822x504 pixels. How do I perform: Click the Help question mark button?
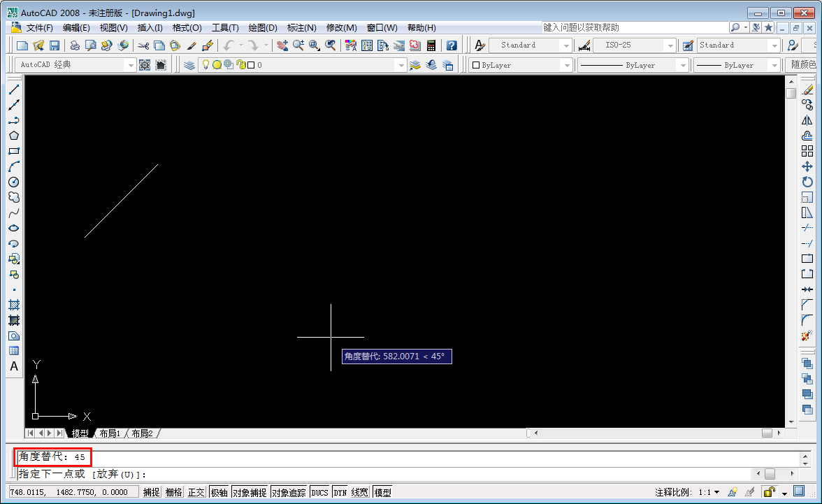[x=451, y=45]
